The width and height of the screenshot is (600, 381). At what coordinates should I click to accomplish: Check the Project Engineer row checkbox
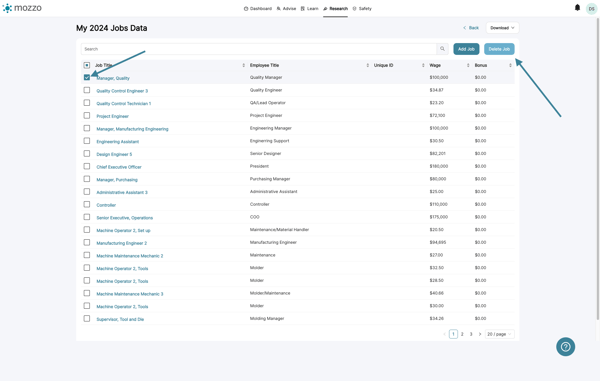[x=87, y=116]
